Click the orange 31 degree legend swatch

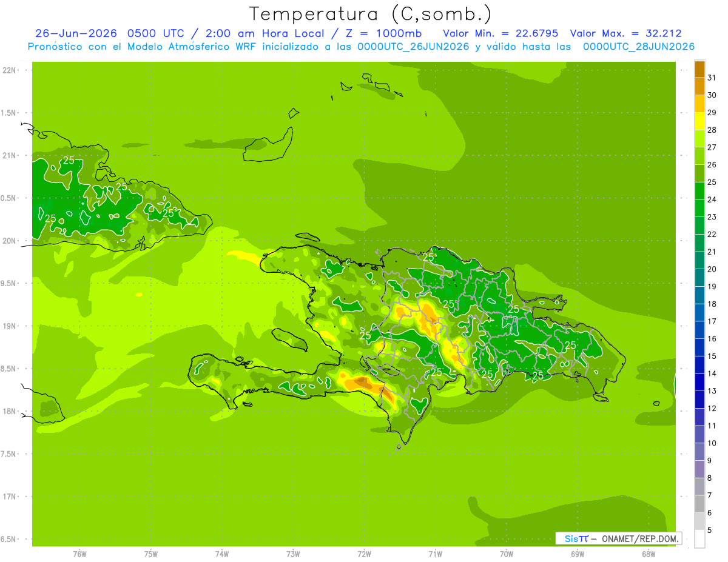699,69
